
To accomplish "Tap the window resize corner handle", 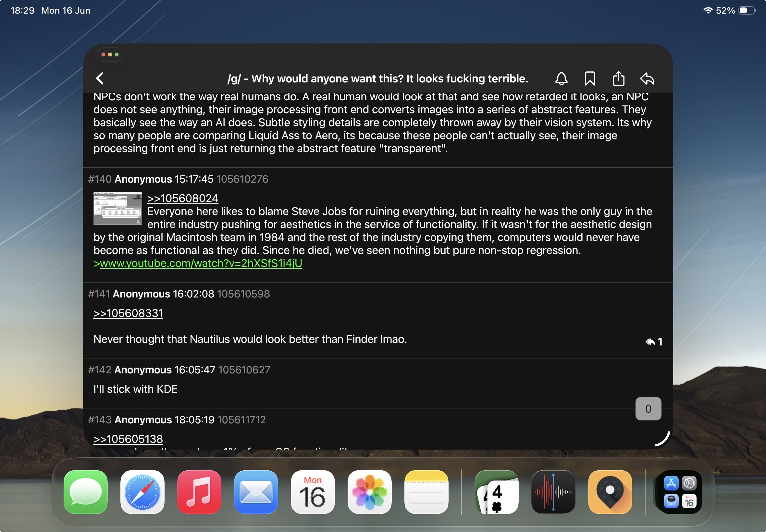I will [x=662, y=438].
